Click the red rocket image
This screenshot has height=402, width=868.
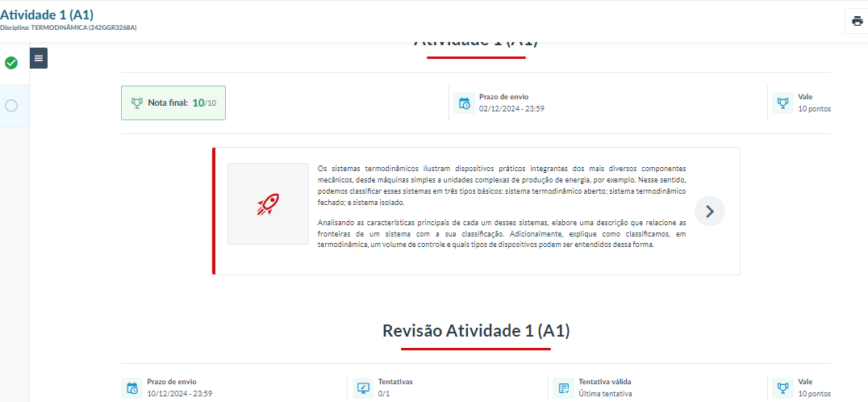(x=268, y=204)
